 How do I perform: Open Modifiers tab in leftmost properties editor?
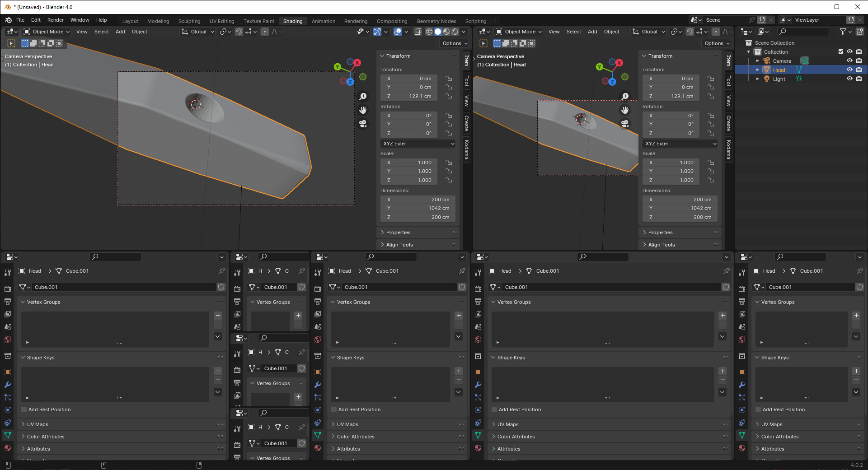(8, 385)
